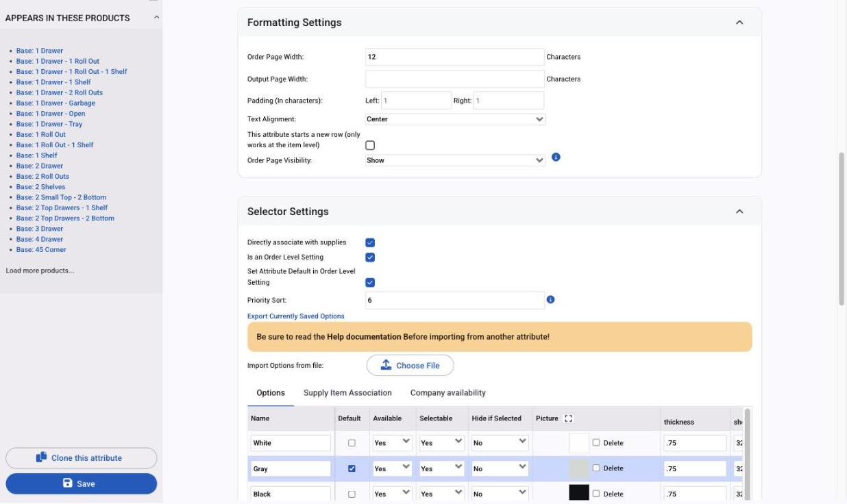Switch to Supply Item Association tab
This screenshot has width=847, height=504.
[347, 393]
